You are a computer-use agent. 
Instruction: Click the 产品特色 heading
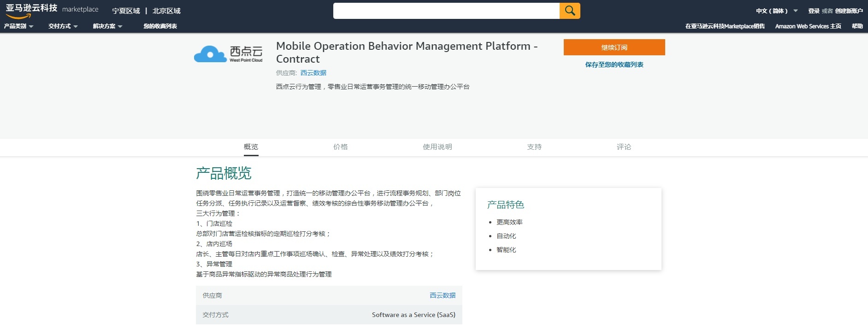(505, 205)
